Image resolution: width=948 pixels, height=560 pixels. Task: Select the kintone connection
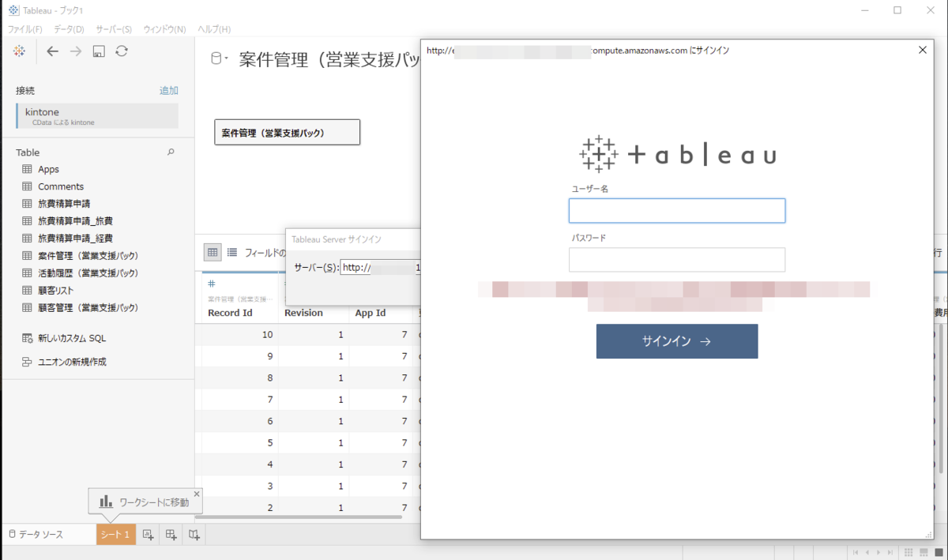[97, 116]
